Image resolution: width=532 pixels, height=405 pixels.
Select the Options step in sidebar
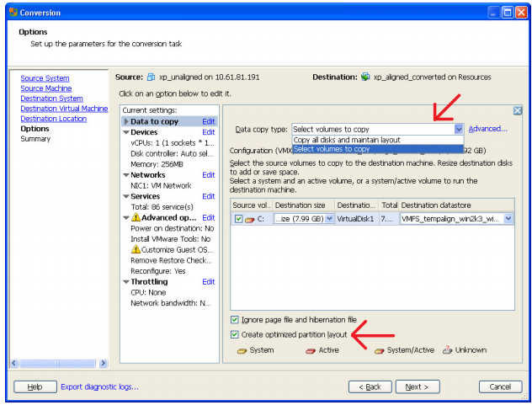(35, 129)
